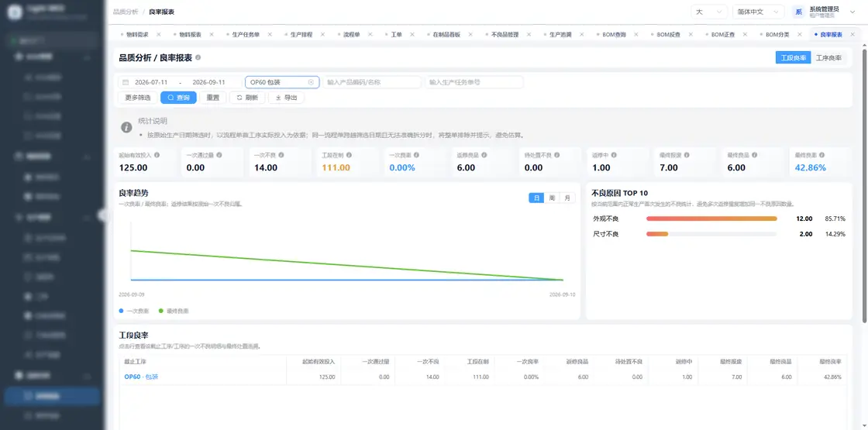Close the 工单 tab

pyautogui.click(x=412, y=34)
